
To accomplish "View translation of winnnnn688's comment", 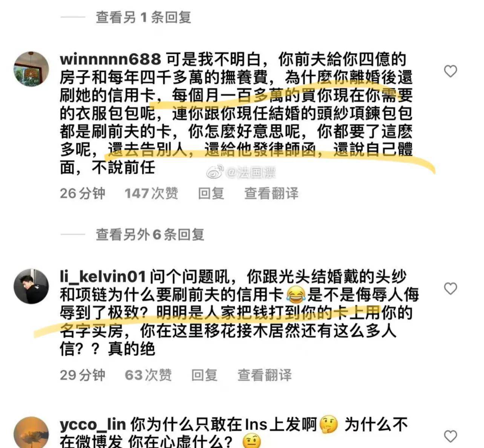I will (x=271, y=193).
